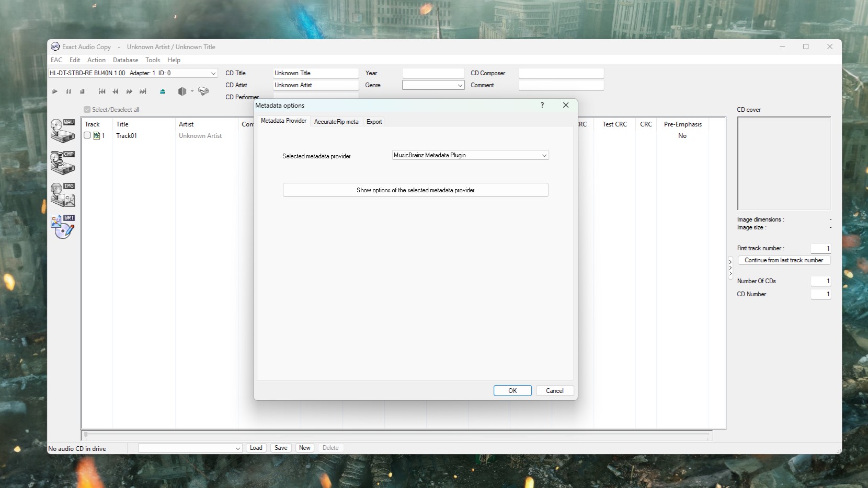Toggle the Track 1 checkbox
Viewport: 868px width, 488px height.
87,135
